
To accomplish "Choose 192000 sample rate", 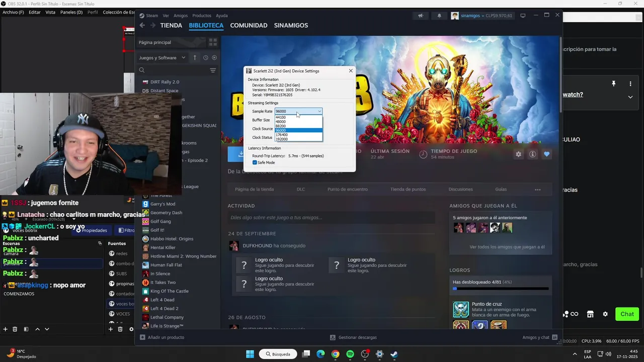I will [298, 139].
